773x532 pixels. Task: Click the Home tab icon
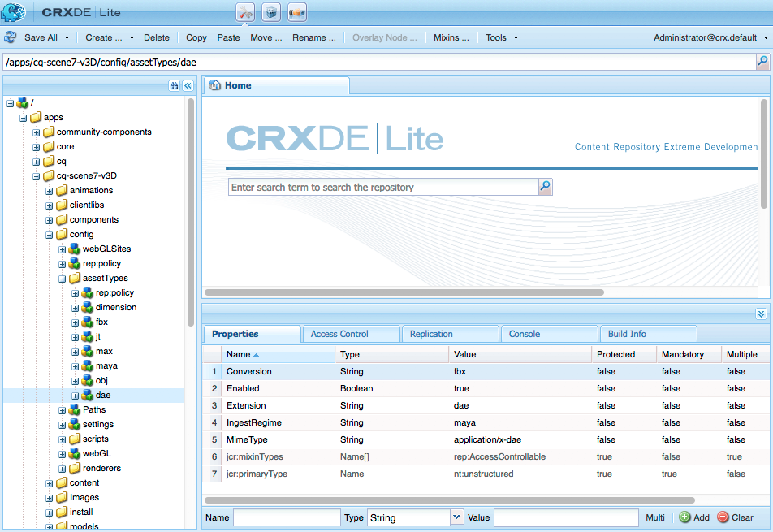pos(215,85)
